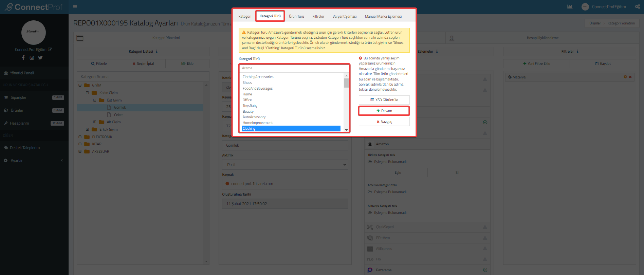This screenshot has height=275, width=644.
Task: Click XSD Görüntüle button
Action: (384, 100)
